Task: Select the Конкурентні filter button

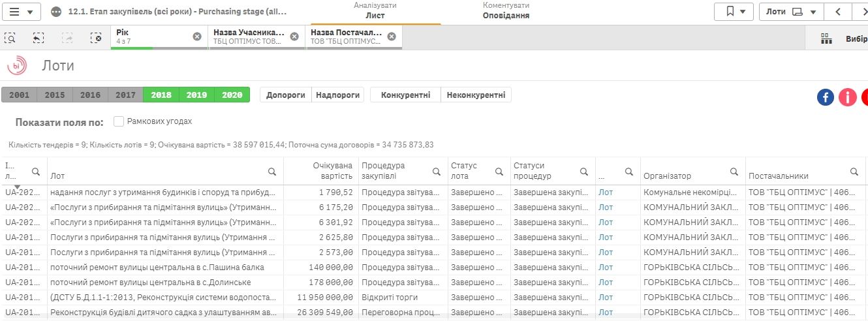Action: click(x=405, y=95)
